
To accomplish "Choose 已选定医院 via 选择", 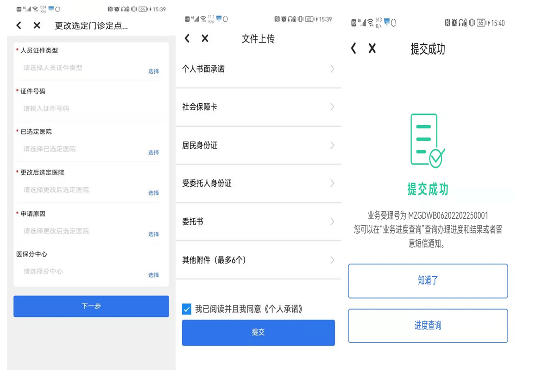I will (x=153, y=152).
